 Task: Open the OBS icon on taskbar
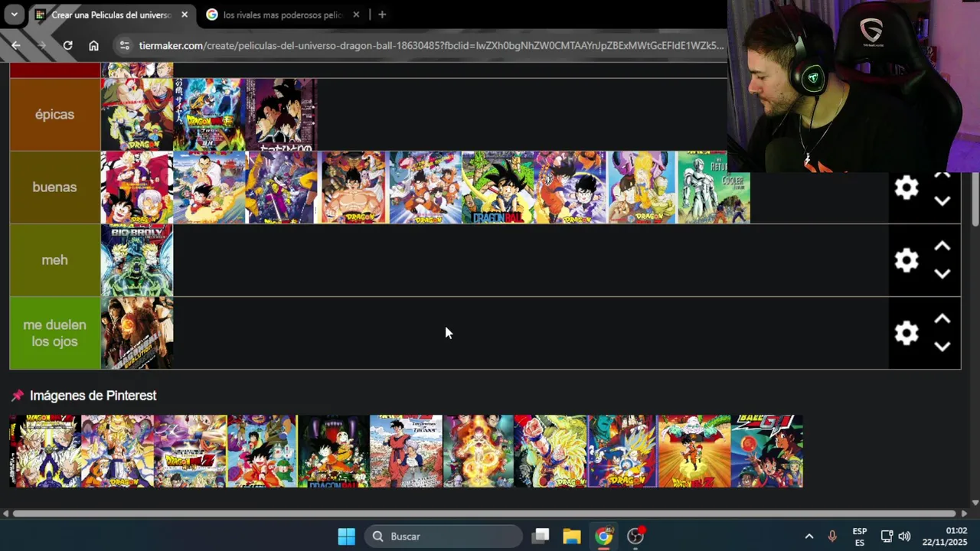point(635,536)
